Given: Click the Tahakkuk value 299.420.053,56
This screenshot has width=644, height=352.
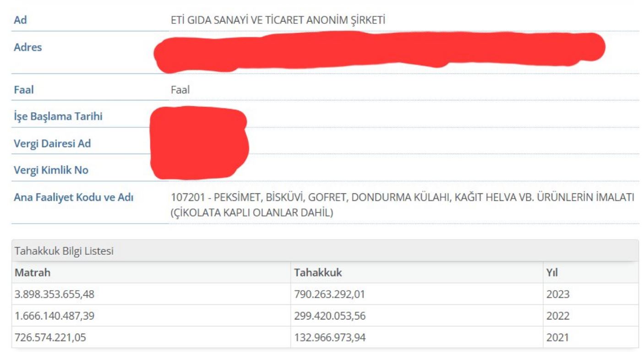Looking at the screenshot, I should (x=329, y=316).
